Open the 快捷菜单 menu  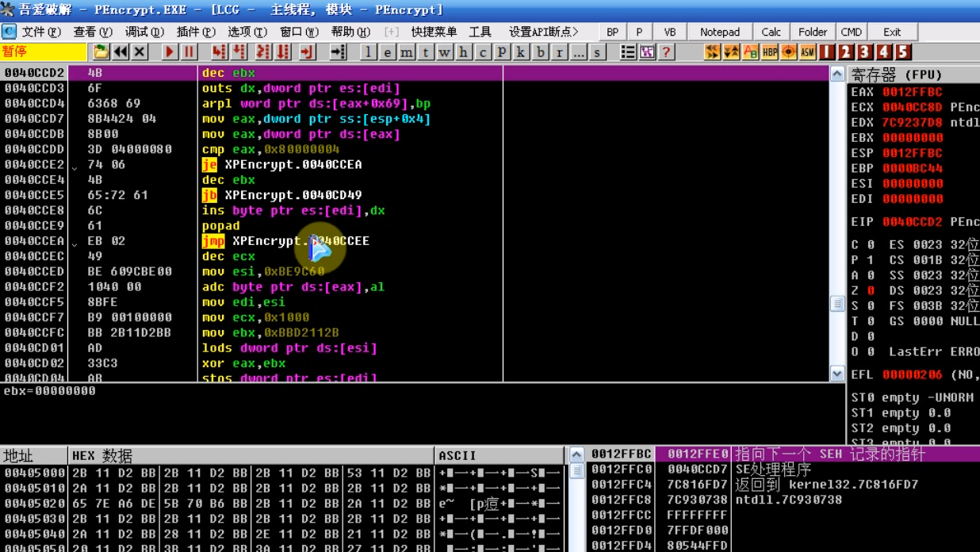click(x=434, y=32)
